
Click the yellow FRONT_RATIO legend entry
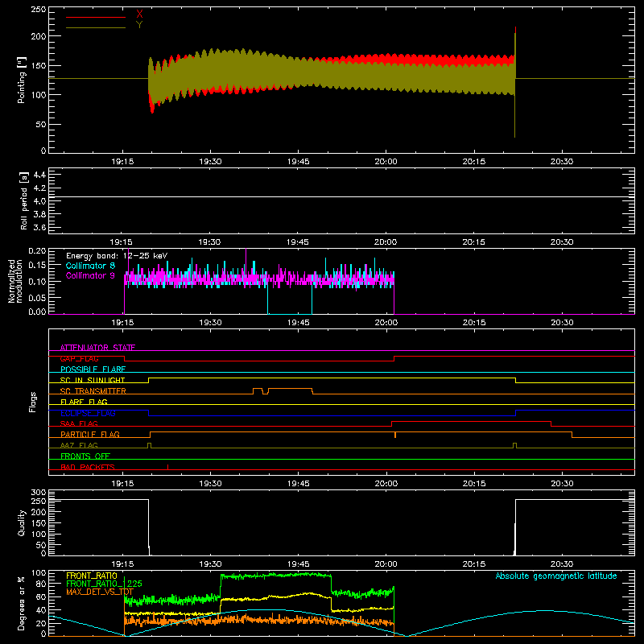92,576
